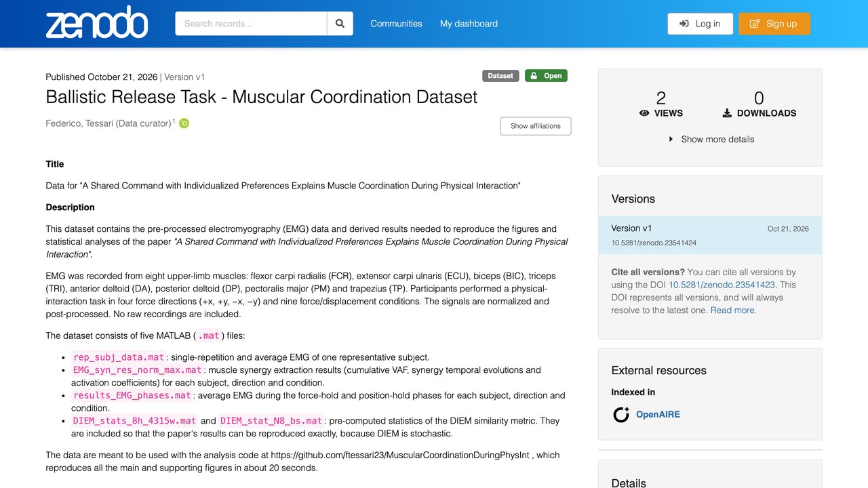Open the author's ORCID icon
868x488 pixels.
pyautogui.click(x=184, y=123)
